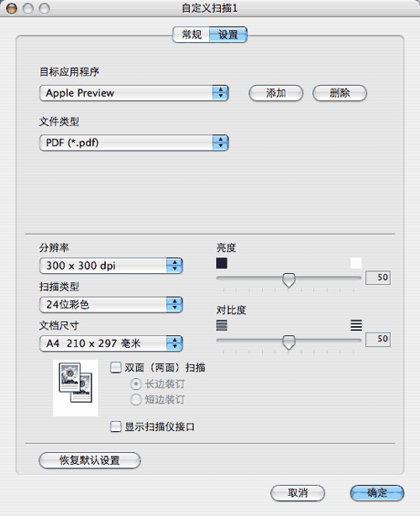Enable 双面（两面）扫描 checkbox
This screenshot has width=420, height=516.
(x=115, y=367)
